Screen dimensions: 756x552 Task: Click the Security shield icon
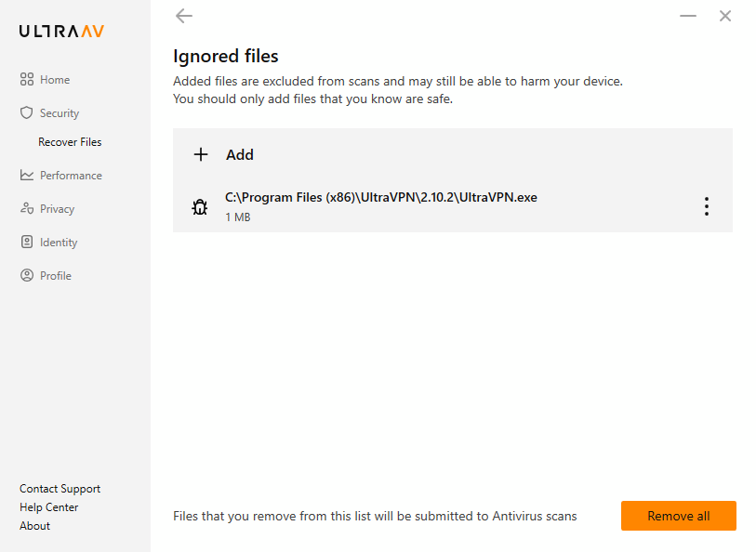pyautogui.click(x=27, y=112)
